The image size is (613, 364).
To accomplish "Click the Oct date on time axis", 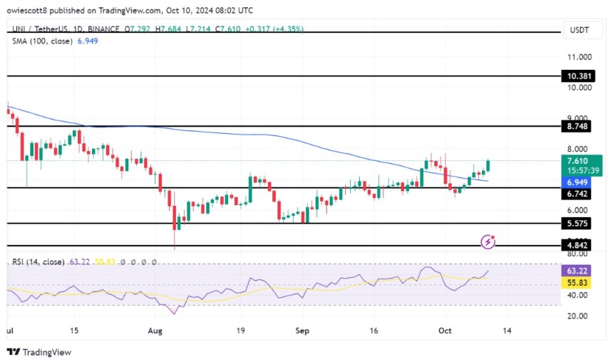I will [445, 331].
